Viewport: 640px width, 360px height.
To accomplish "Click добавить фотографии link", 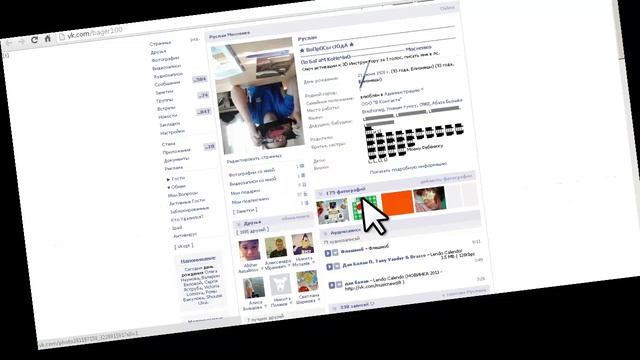I will pyautogui.click(x=446, y=178).
